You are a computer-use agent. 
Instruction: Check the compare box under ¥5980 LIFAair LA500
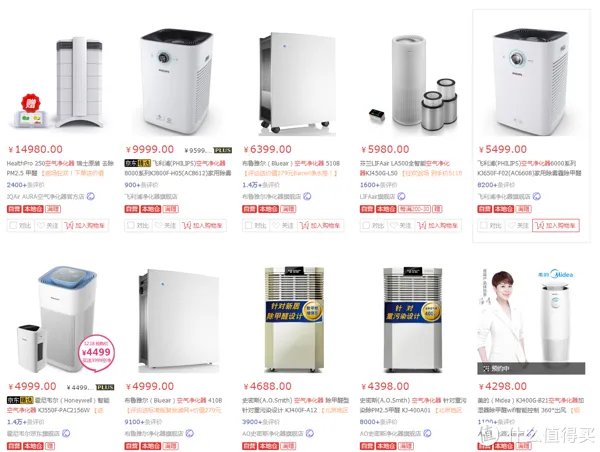click(x=366, y=225)
